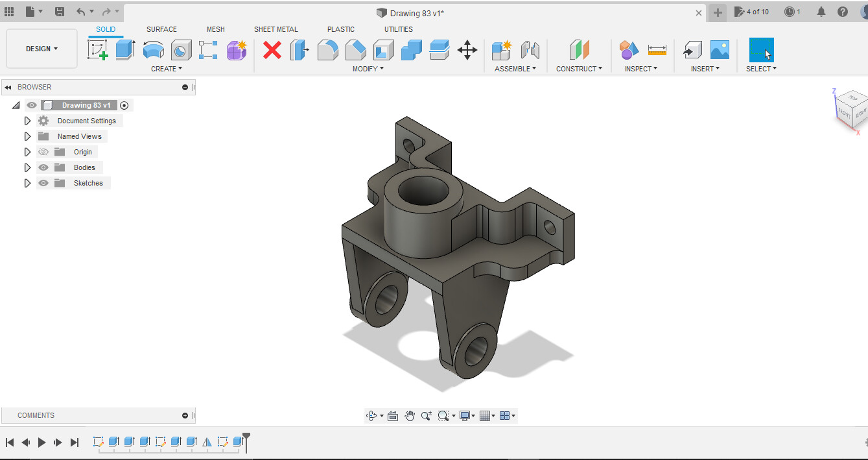Open the Measure tool under Inspect
Image resolution: width=868 pixels, height=460 pixels.
tap(657, 49)
